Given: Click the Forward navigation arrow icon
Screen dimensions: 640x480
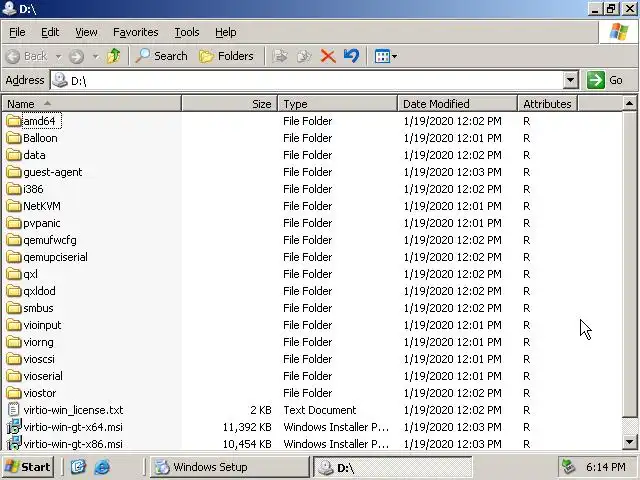Looking at the screenshot, I should click(x=76, y=56).
